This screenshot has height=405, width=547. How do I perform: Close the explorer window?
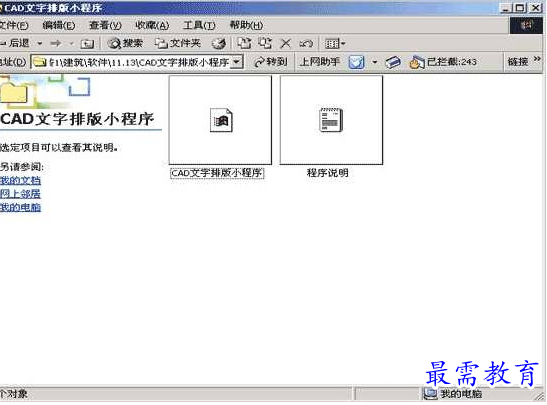(x=536, y=8)
